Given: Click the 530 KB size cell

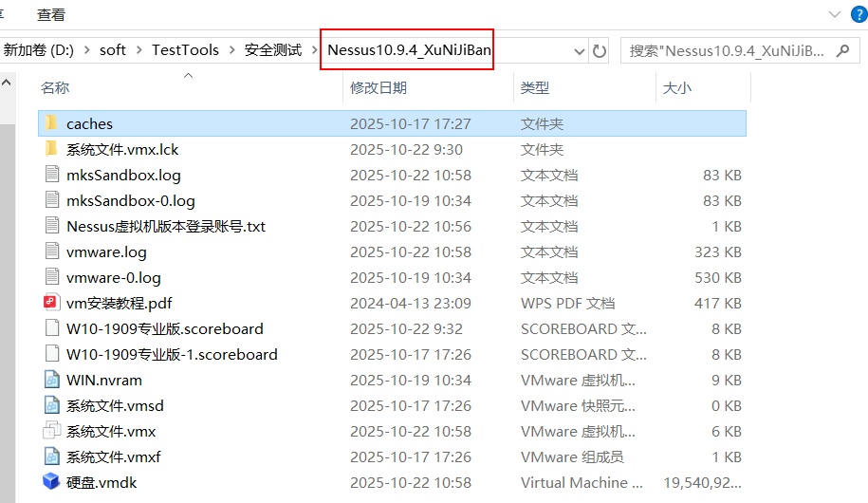Looking at the screenshot, I should pos(718,277).
